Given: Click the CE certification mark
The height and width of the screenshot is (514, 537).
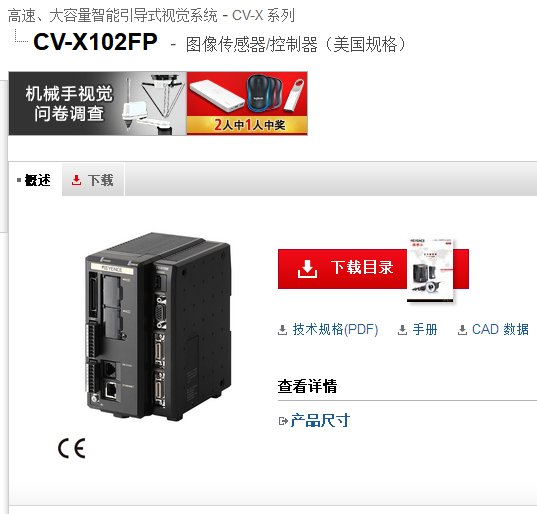Looking at the screenshot, I should (x=71, y=448).
